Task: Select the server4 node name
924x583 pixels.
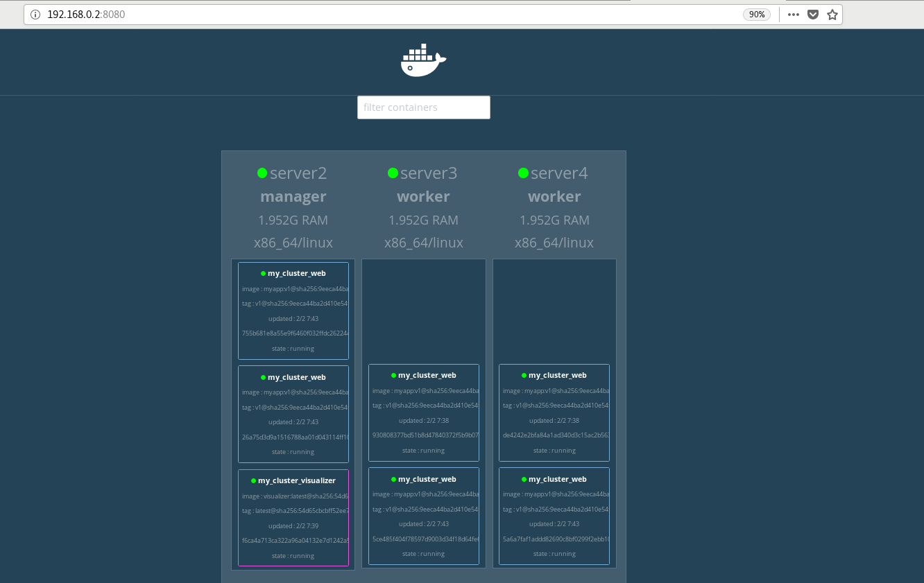Action: tap(559, 173)
